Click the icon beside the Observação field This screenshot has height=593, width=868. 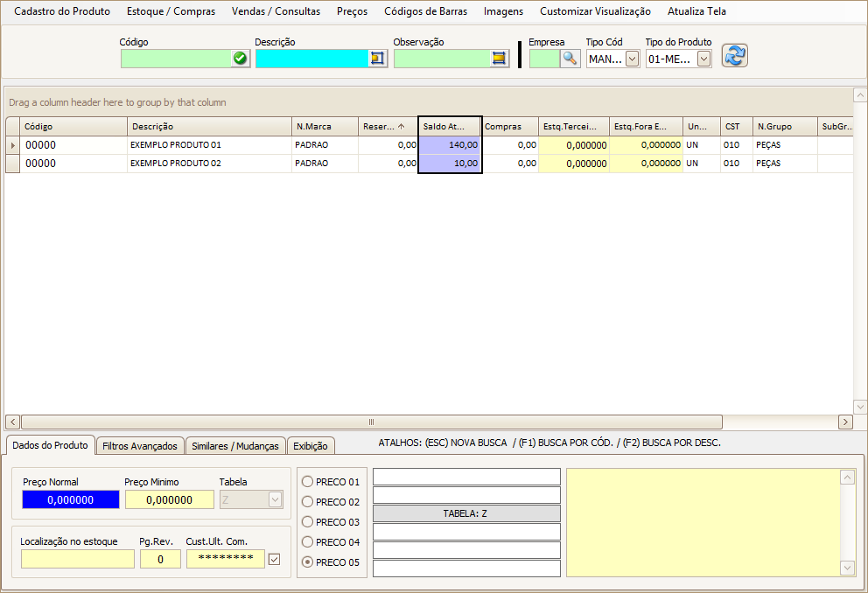499,59
